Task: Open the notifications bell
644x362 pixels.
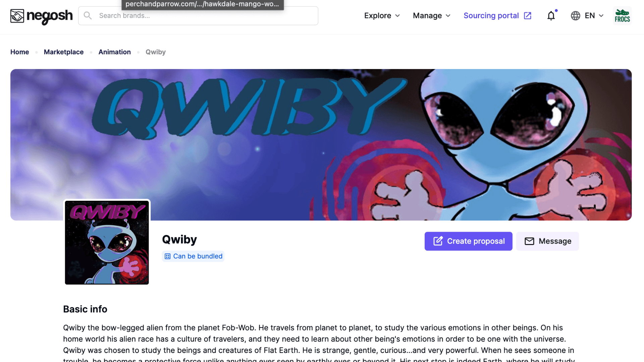Action: [551, 16]
